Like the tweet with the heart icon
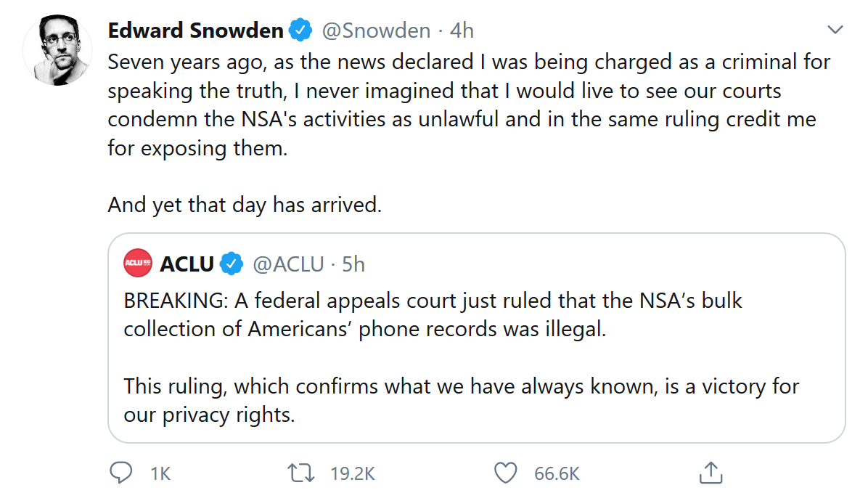Viewport: 868px width, 501px height. 505,473
